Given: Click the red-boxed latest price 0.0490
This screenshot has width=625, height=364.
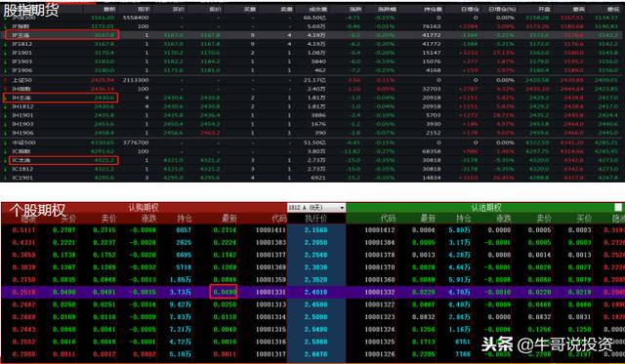Looking at the screenshot, I should coord(224,292).
